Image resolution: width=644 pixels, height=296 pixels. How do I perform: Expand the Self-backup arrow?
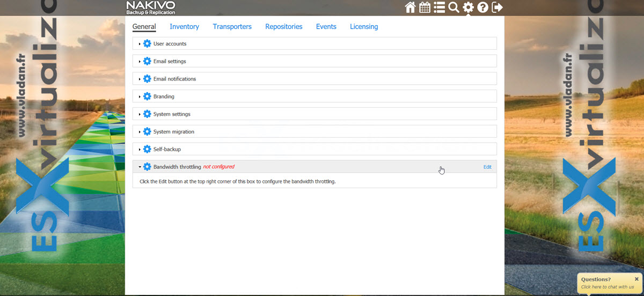140,150
